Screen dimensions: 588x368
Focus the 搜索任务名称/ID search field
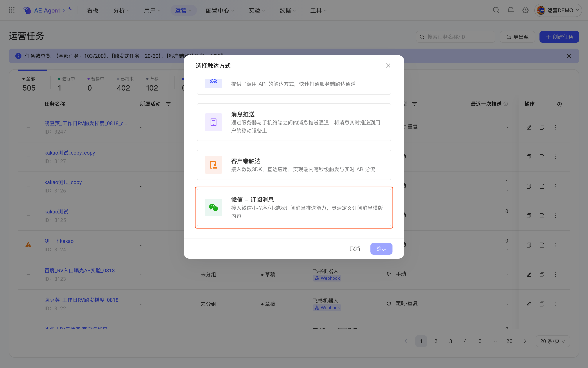point(455,37)
